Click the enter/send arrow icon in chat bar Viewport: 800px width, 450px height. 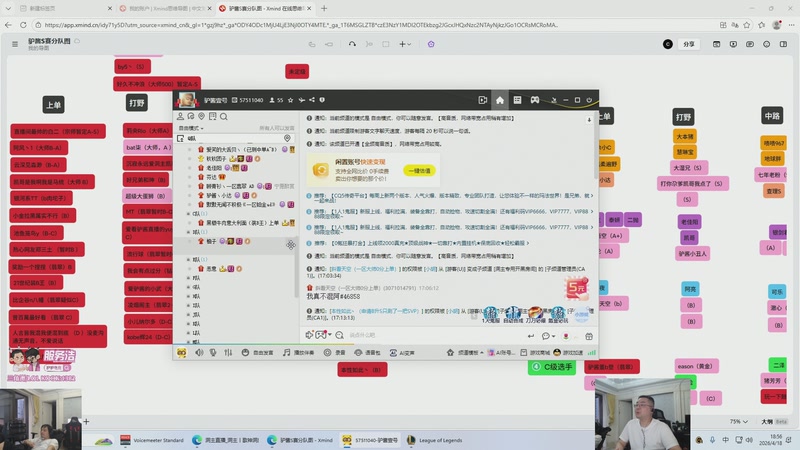(531, 336)
